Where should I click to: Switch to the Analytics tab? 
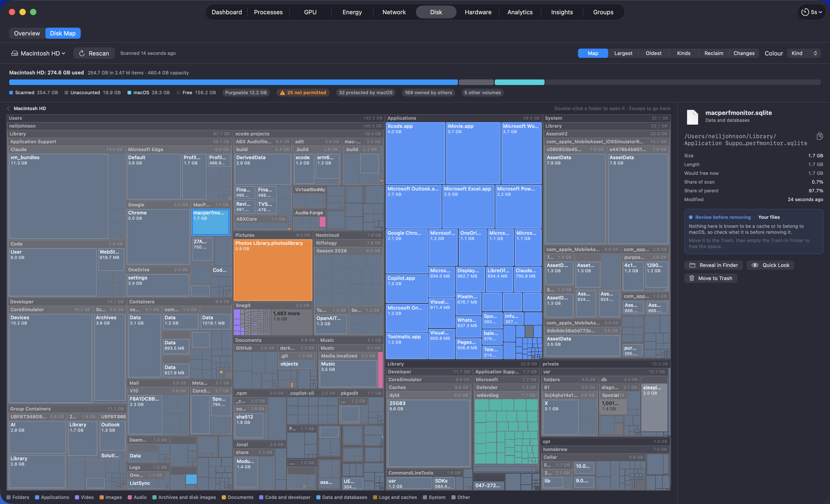pos(520,12)
